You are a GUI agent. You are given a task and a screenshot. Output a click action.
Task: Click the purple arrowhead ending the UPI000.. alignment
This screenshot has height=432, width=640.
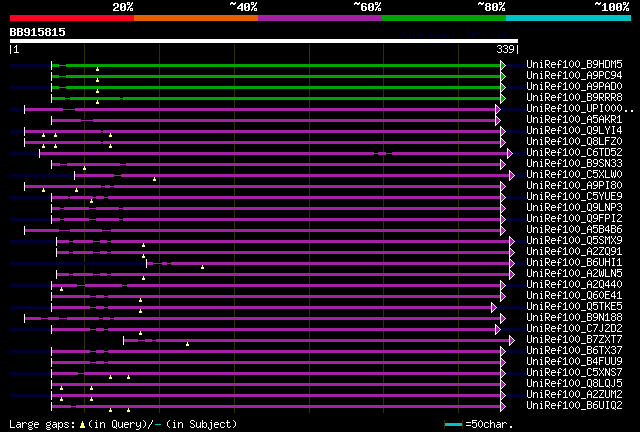pyautogui.click(x=498, y=109)
